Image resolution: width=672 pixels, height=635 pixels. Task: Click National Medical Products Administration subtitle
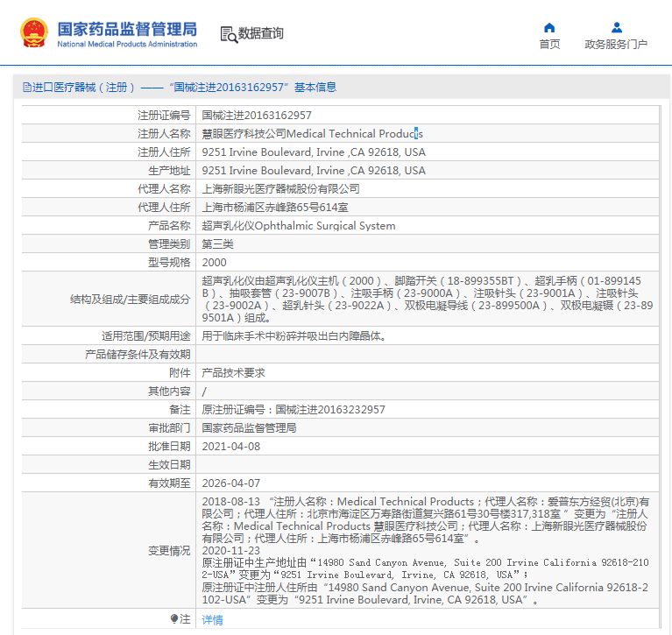[127, 44]
